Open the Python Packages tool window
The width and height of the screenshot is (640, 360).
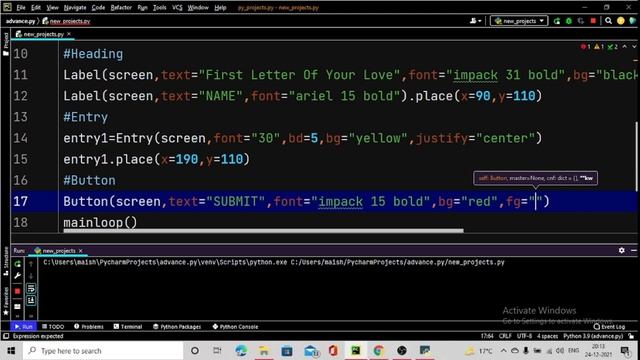(177, 327)
